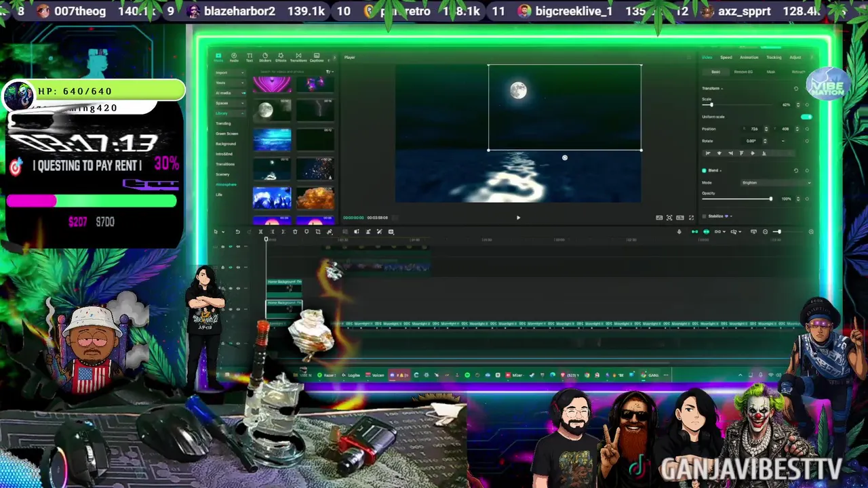The height and width of the screenshot is (488, 868).
Task: Open the Text tab
Action: (x=250, y=58)
